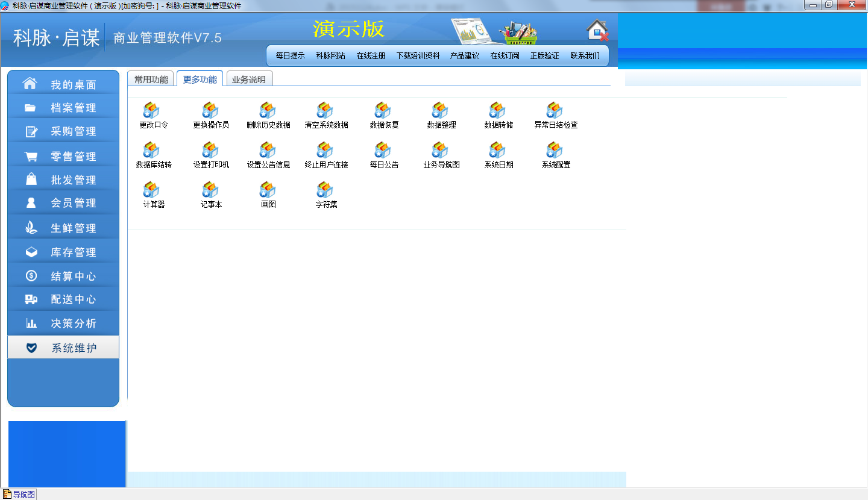
Task: Open the 业务说明 tab
Action: [x=249, y=79]
